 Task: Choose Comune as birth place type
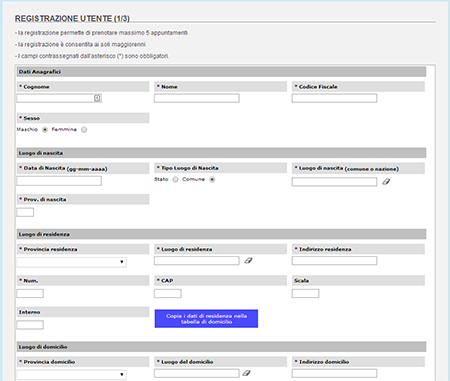pos(212,179)
